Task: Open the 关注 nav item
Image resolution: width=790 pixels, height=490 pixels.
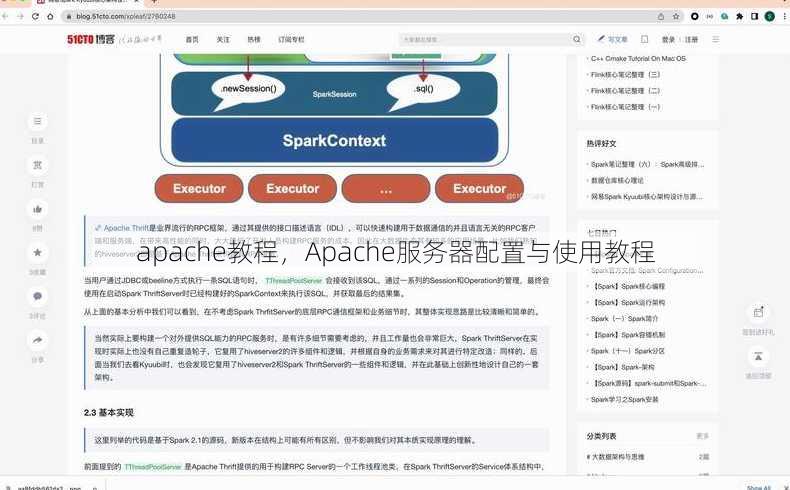Action: 223,39
